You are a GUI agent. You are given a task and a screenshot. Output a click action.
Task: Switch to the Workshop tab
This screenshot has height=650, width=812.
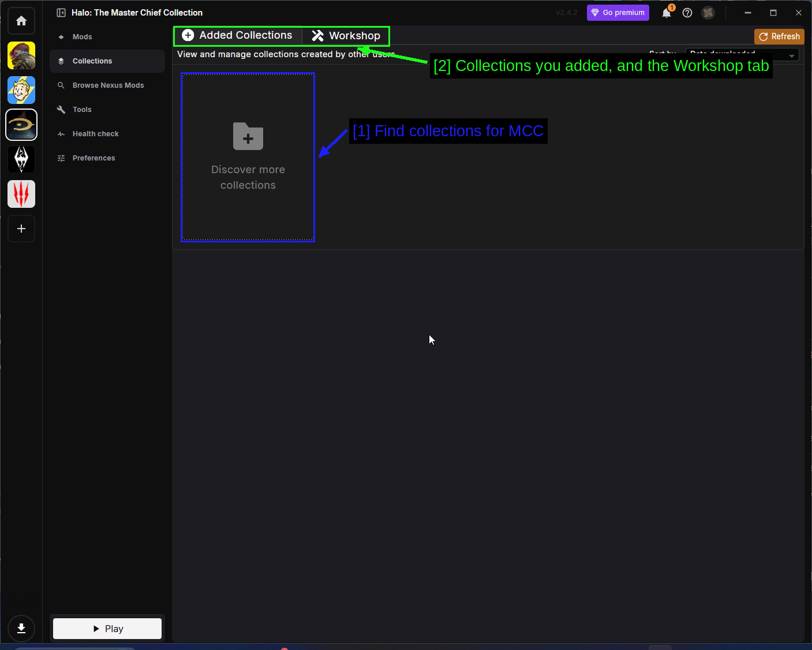click(x=346, y=36)
